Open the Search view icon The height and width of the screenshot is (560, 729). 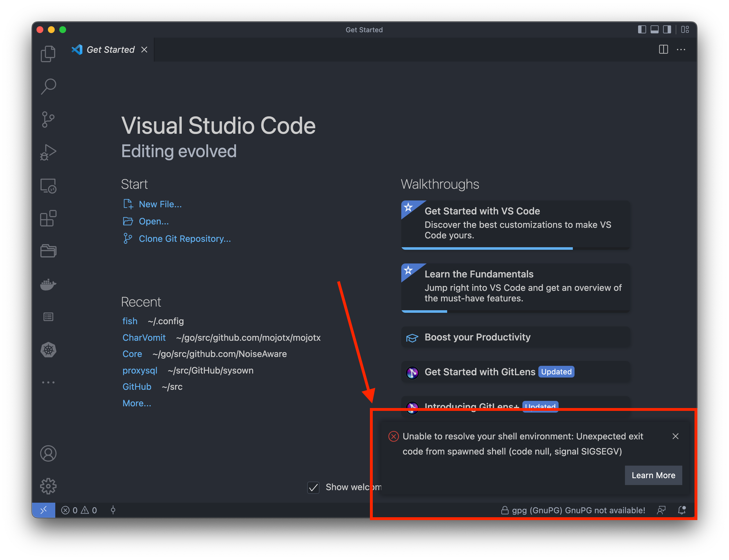point(48,87)
